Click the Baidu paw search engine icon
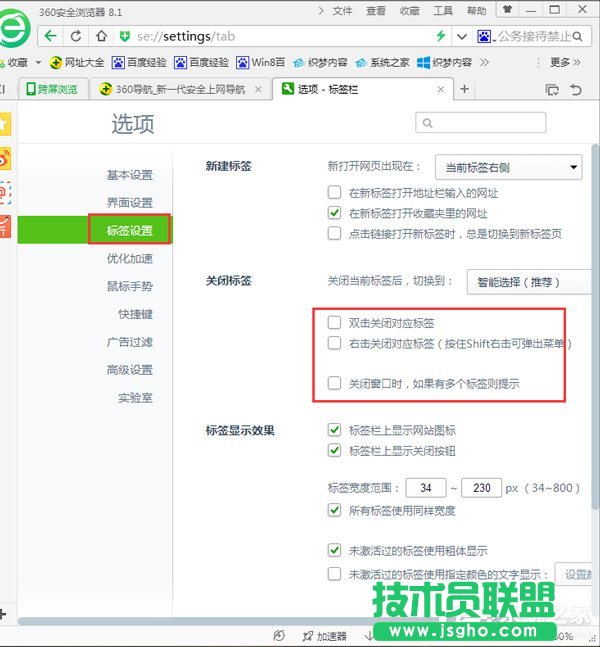 pos(485,36)
